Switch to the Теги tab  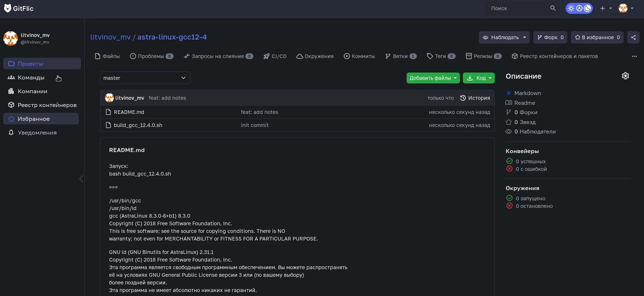[441, 56]
